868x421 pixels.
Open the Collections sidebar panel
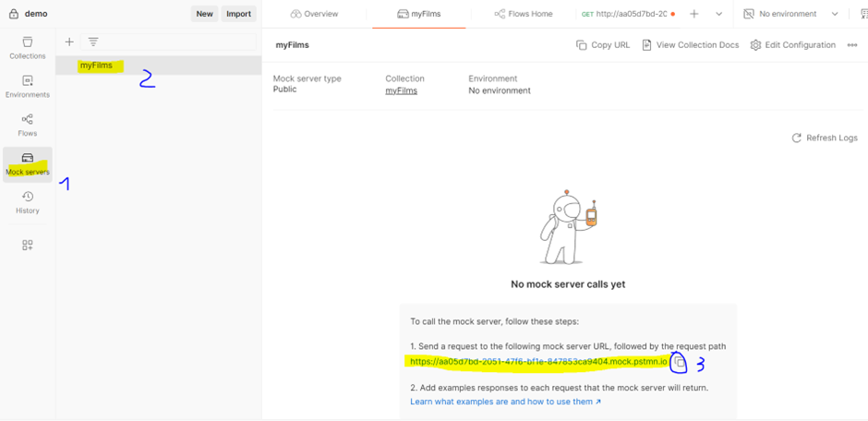point(27,47)
